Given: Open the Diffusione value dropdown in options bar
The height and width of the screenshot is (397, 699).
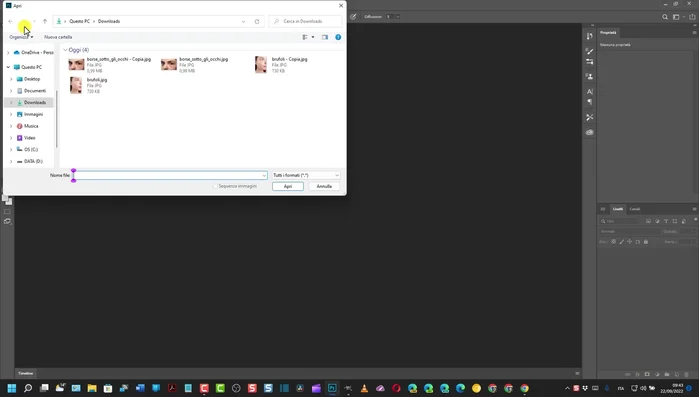Looking at the screenshot, I should coord(398,17).
